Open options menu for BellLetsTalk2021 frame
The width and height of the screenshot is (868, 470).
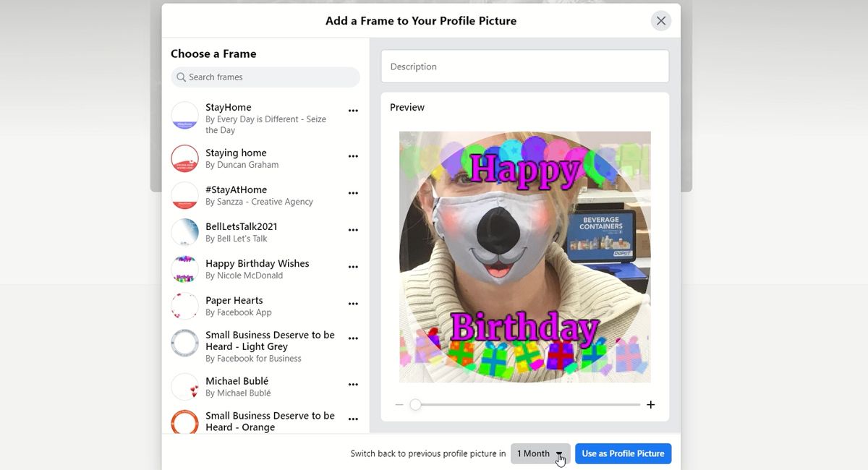tap(353, 230)
